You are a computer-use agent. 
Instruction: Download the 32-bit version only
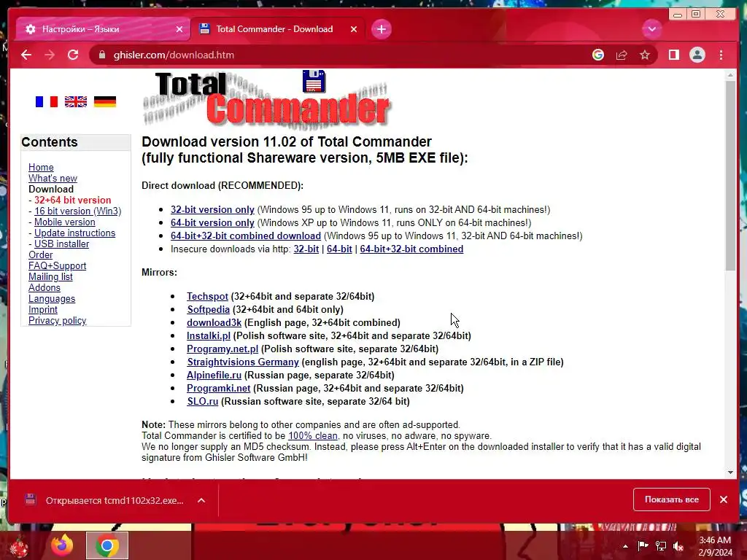pos(212,209)
